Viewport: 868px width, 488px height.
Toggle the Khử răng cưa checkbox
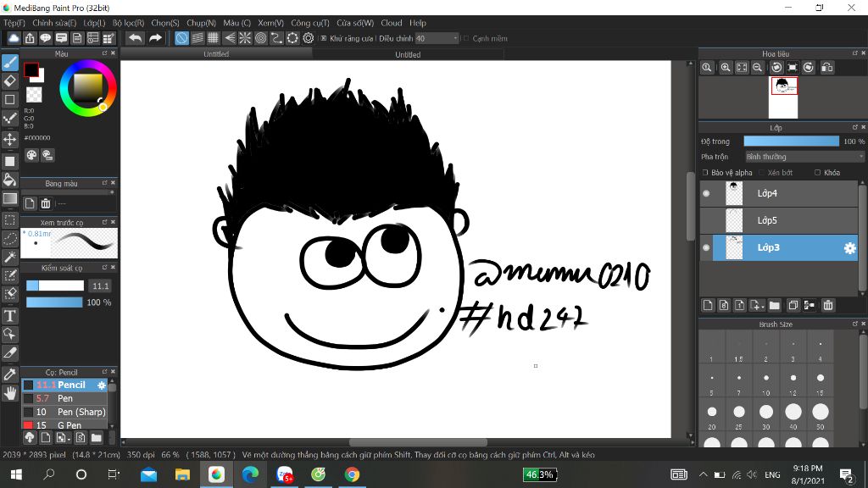324,38
